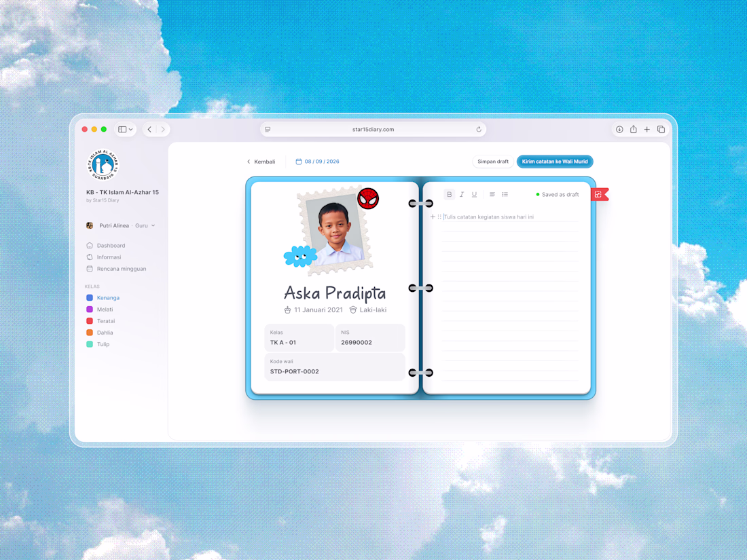Image resolution: width=747 pixels, height=560 pixels.
Task: Click the blue cloud sticker on the photo
Action: [x=300, y=256]
